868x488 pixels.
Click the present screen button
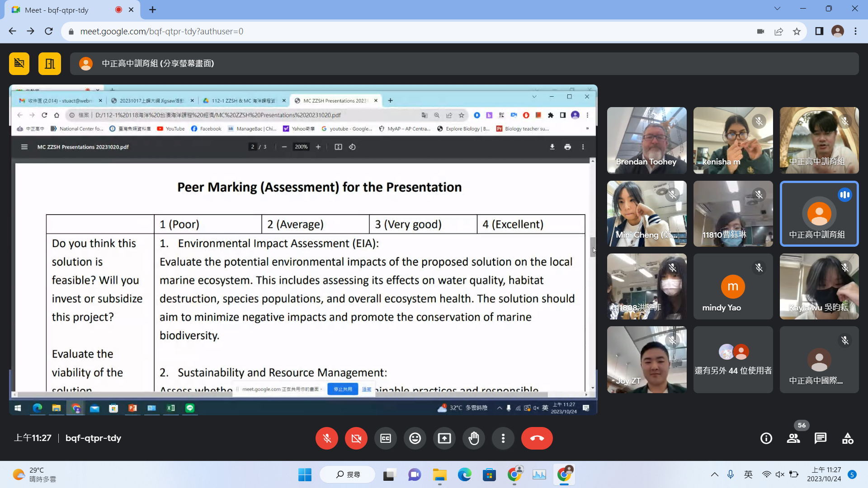[x=444, y=438]
